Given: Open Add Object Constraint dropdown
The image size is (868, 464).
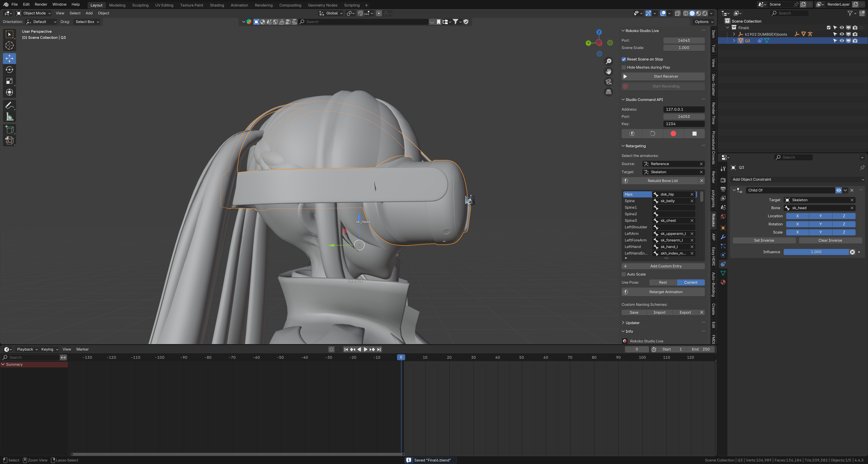Looking at the screenshot, I should [797, 179].
